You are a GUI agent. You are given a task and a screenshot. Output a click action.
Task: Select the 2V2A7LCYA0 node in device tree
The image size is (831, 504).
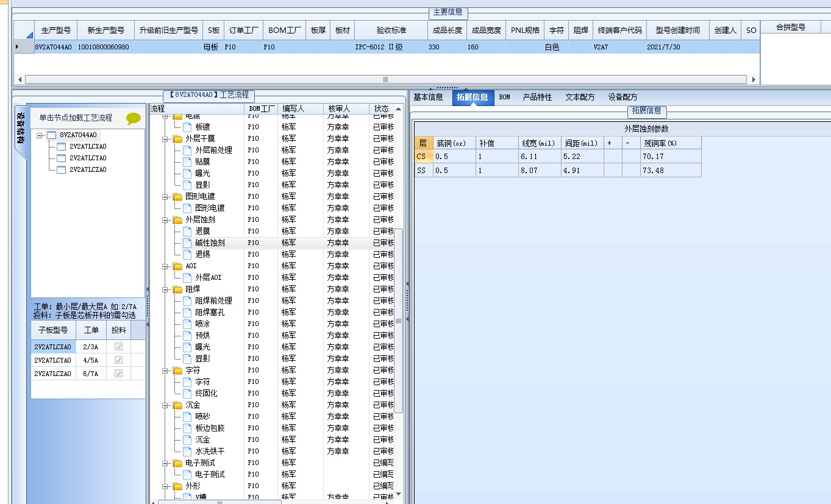point(88,158)
